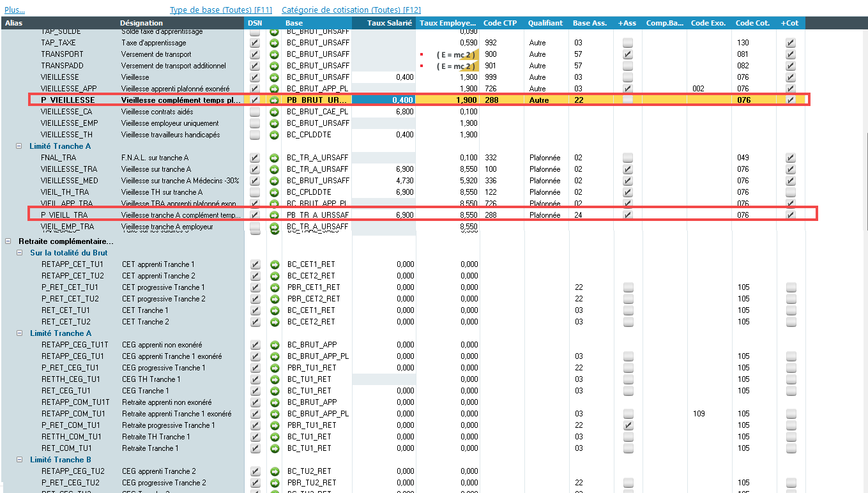Click the Code CTP column header

[502, 23]
